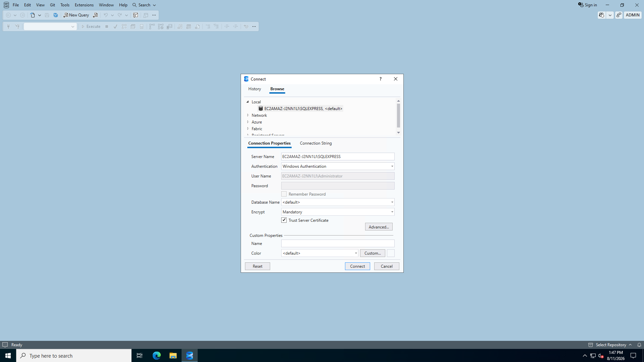
Task: Click the Increase Indent icon
Action: pos(236,27)
